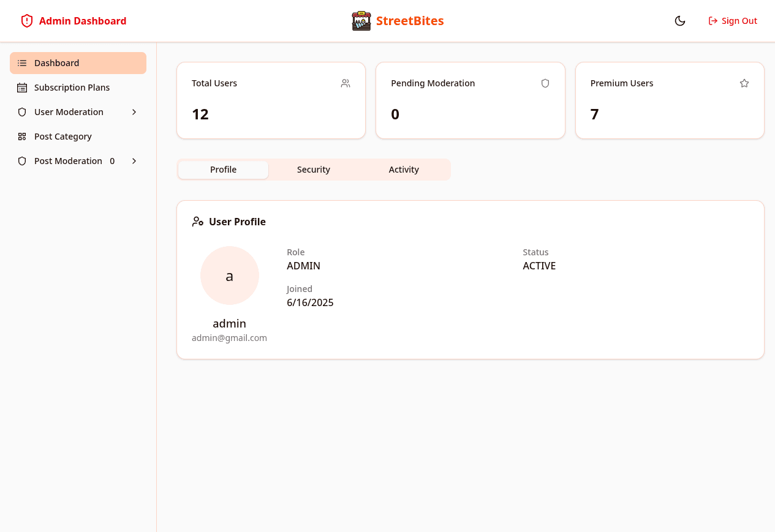The image size is (775, 532).
Task: Click the StreetBites brand name
Action: click(410, 21)
